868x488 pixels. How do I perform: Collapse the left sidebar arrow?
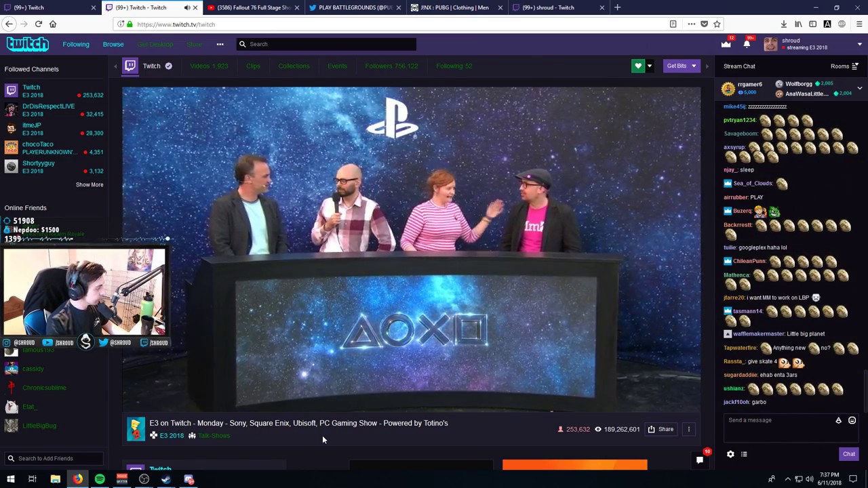pos(115,66)
